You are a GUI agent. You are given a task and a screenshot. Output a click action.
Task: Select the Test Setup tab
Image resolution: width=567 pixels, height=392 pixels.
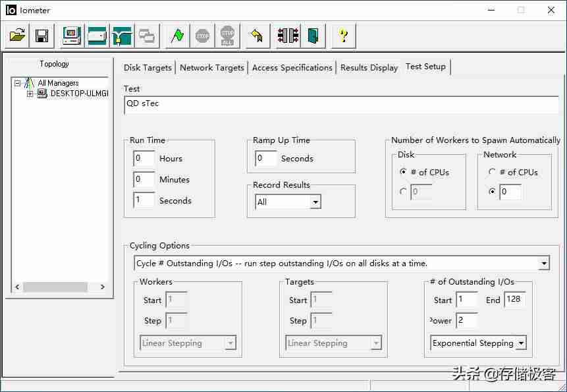click(425, 67)
